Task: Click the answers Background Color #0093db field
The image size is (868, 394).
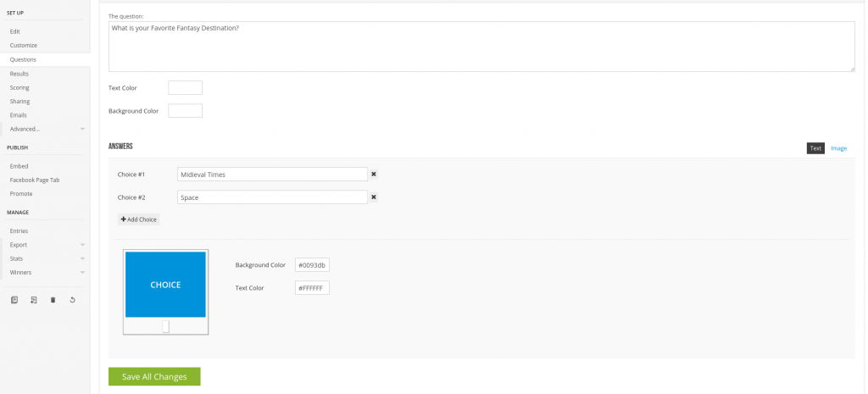Action: coord(312,265)
